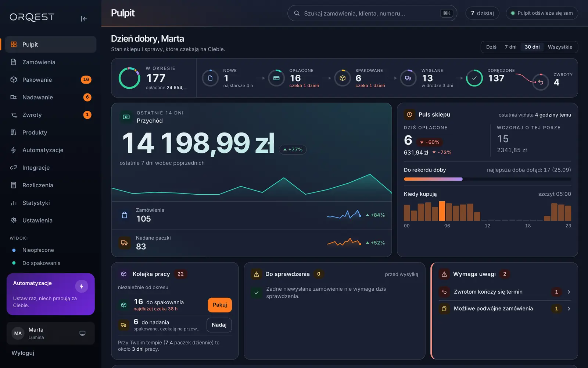Click the Wysłane truck icon in pipeline
This screenshot has height=368, width=588.
tap(408, 78)
